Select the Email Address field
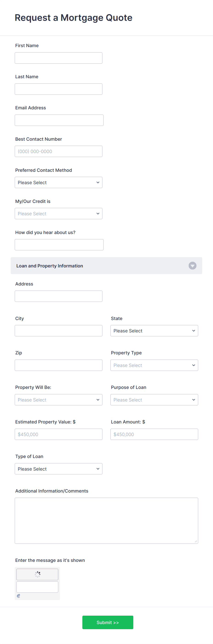The height and width of the screenshot is (644, 213). (x=59, y=120)
